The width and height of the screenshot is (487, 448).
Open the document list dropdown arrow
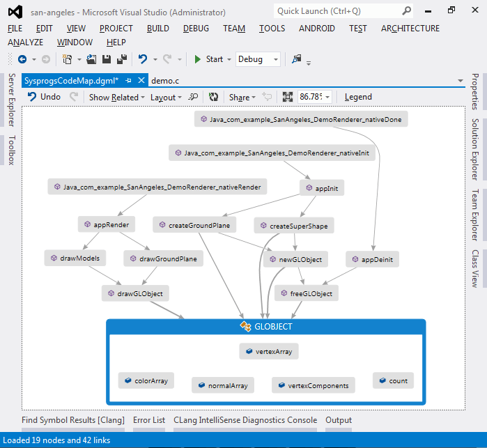pyautogui.click(x=461, y=81)
